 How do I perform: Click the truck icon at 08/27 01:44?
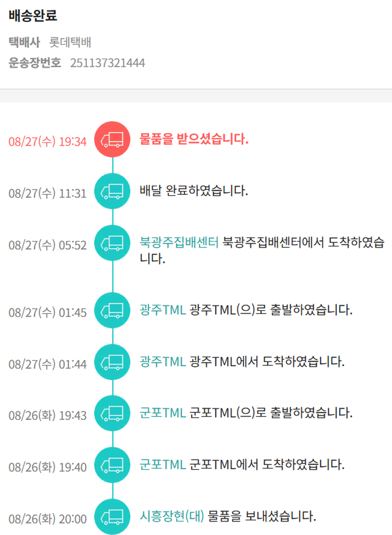112,362
